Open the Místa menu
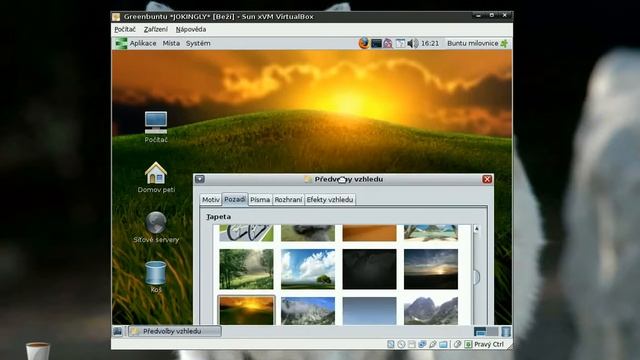 (x=171, y=43)
